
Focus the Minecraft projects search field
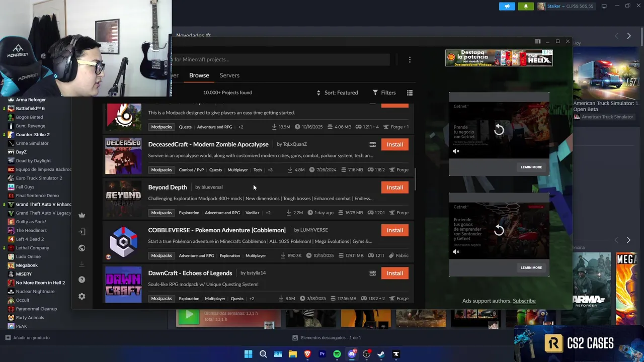pos(280,59)
